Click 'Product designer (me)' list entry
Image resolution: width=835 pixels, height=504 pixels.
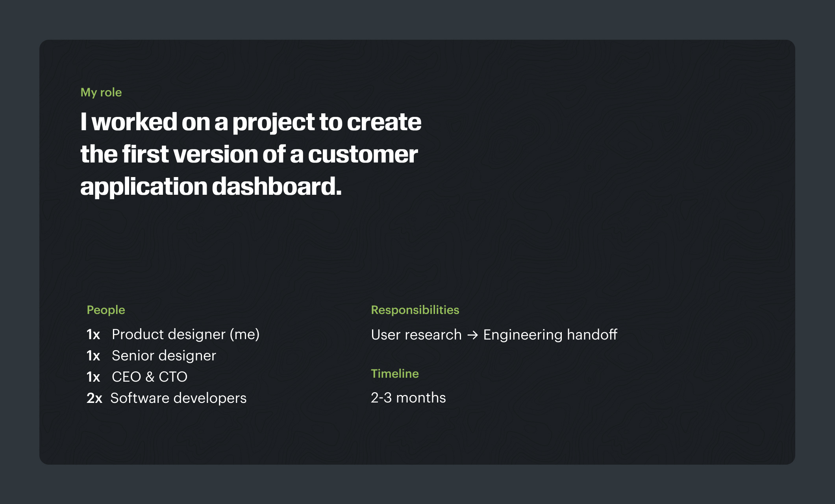(x=185, y=334)
